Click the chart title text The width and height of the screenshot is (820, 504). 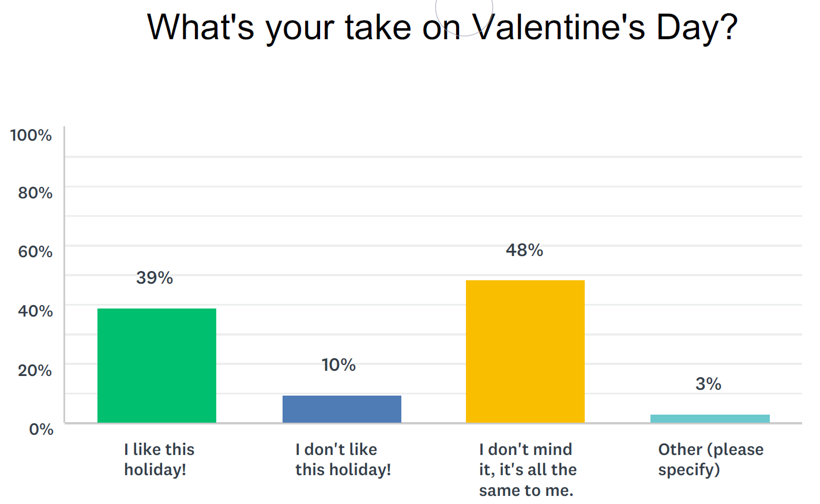(442, 27)
